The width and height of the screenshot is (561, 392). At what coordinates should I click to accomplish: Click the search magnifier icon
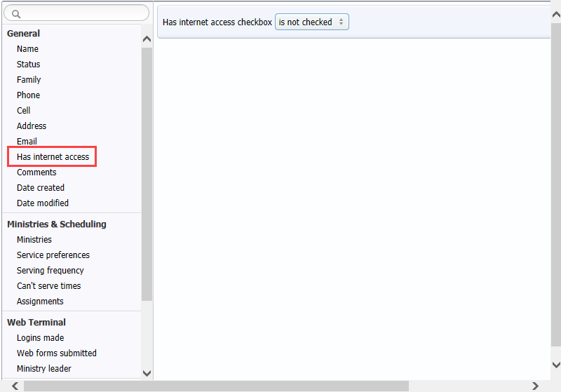(15, 13)
